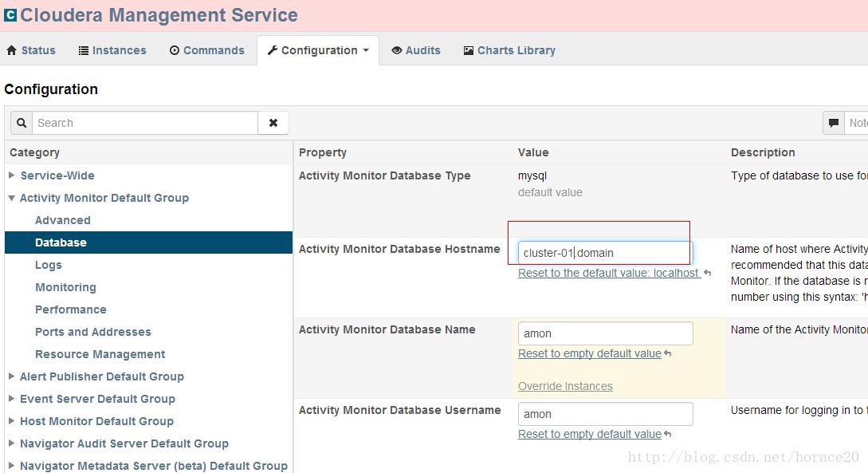
Task: Select the Ports and Addresses category
Action: [92, 332]
